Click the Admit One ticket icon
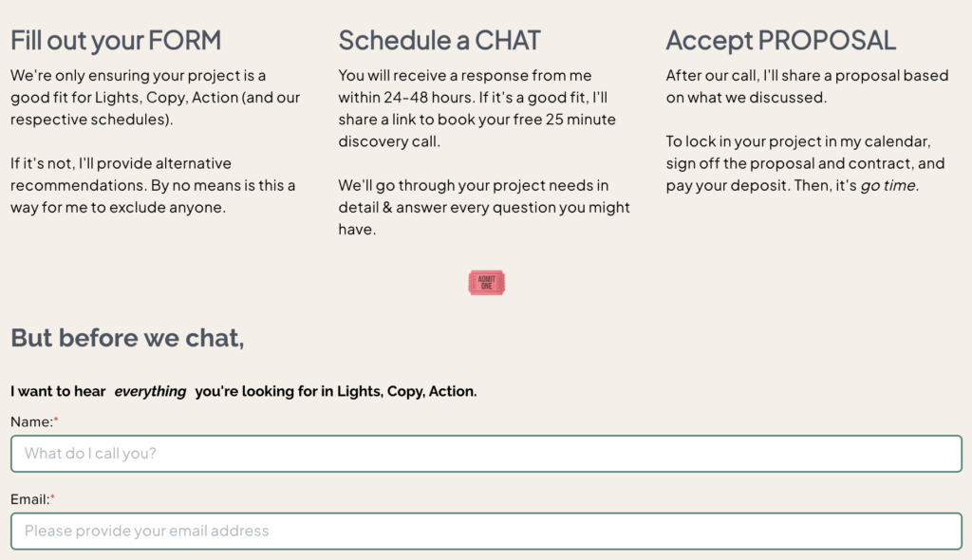 (487, 283)
